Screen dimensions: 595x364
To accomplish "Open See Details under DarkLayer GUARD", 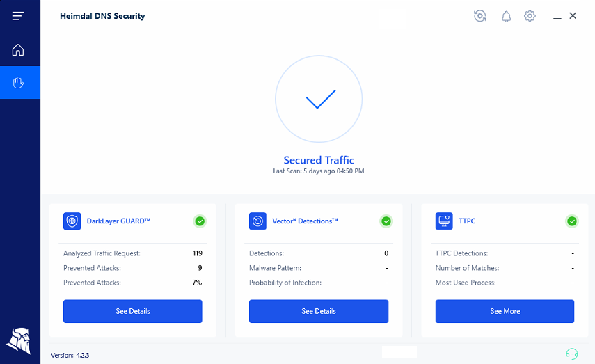I will [133, 311].
